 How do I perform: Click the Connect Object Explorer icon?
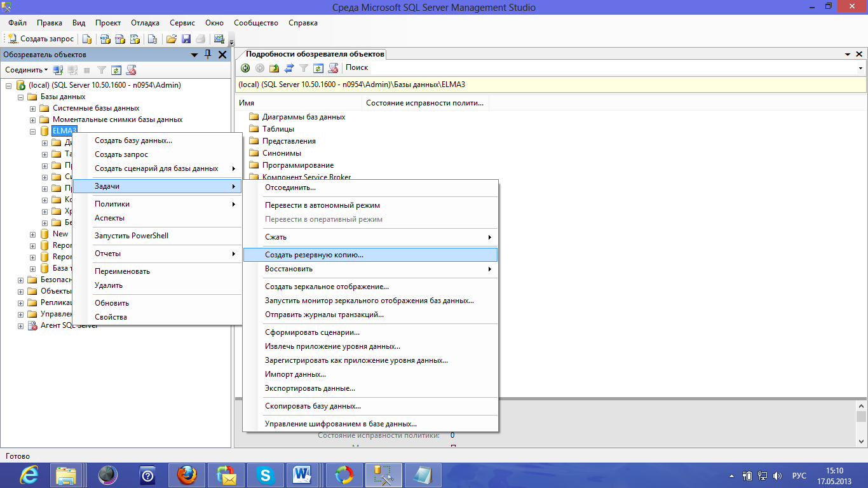tap(58, 70)
